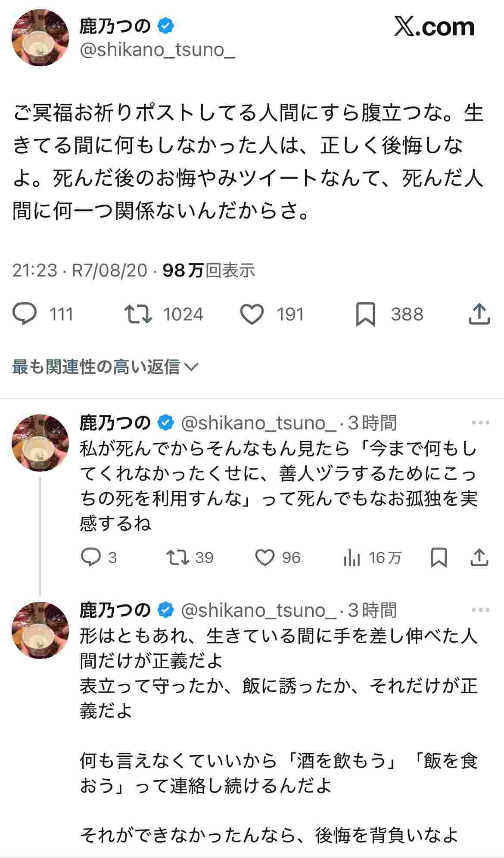Repost the main post with 1024 reposts
The width and height of the screenshot is (504, 858).
coord(138,314)
